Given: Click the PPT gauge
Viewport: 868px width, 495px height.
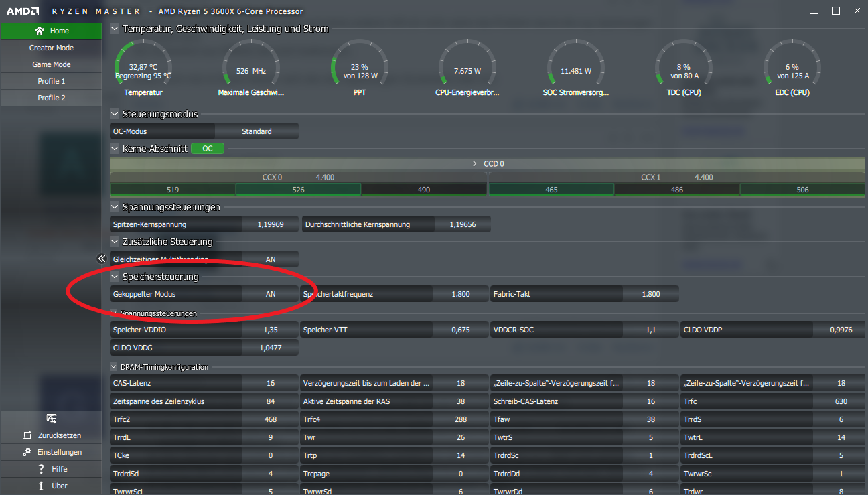Looking at the screenshot, I should click(360, 68).
